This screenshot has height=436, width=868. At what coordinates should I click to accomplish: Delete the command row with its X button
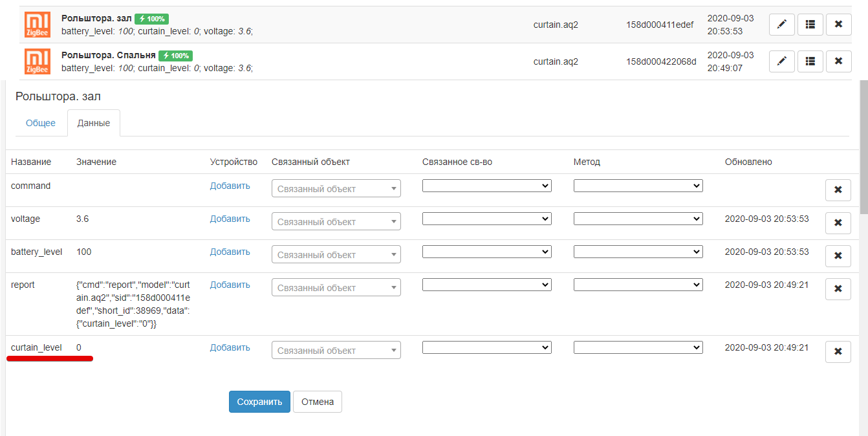[x=838, y=190]
